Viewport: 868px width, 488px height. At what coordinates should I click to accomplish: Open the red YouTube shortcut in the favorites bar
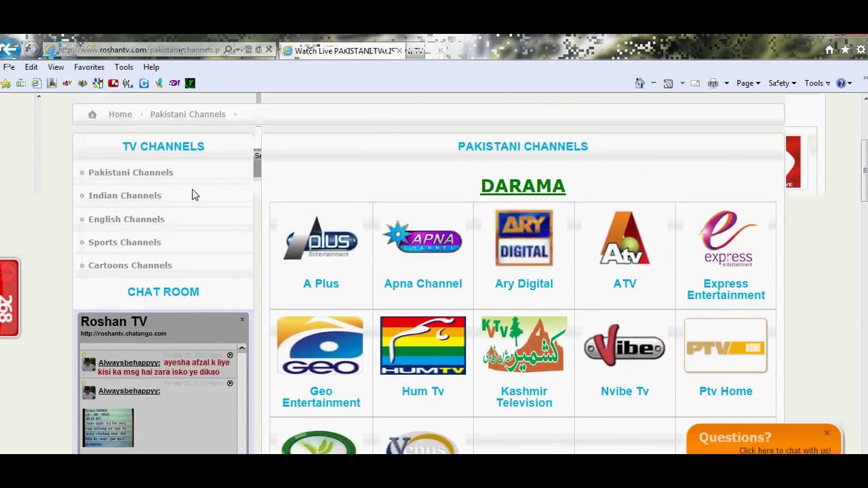pyautogui.click(x=113, y=83)
